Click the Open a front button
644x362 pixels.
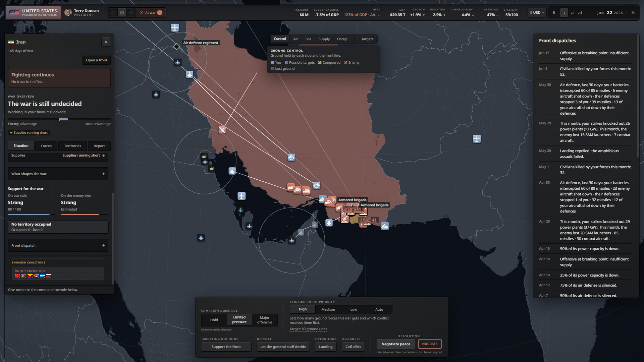[97, 60]
